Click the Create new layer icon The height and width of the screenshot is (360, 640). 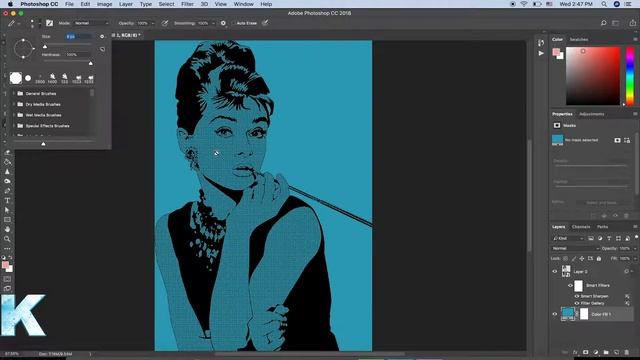click(616, 352)
